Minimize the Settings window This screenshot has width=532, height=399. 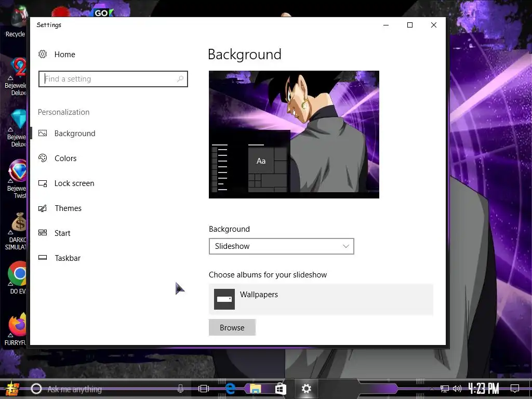pos(386,25)
